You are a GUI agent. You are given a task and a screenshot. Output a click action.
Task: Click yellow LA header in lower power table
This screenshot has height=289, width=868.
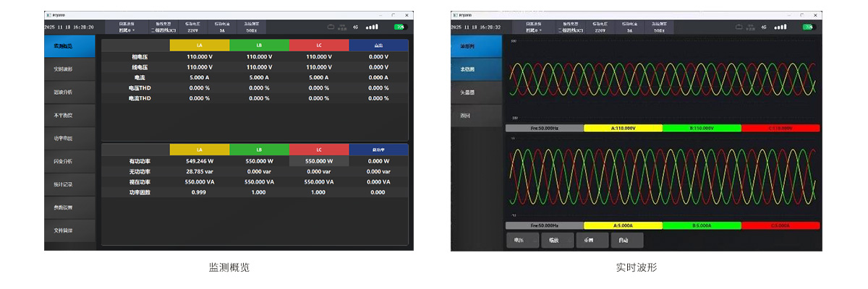(x=199, y=150)
